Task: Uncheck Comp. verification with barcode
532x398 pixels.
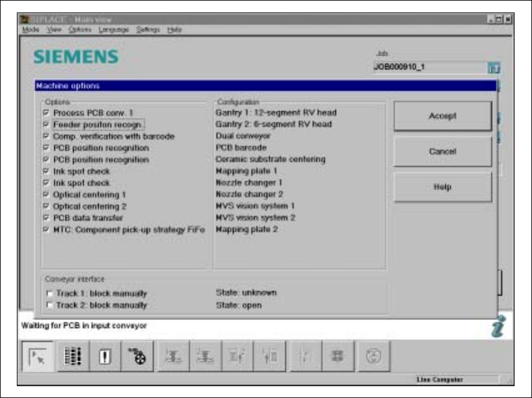Action: coord(46,136)
